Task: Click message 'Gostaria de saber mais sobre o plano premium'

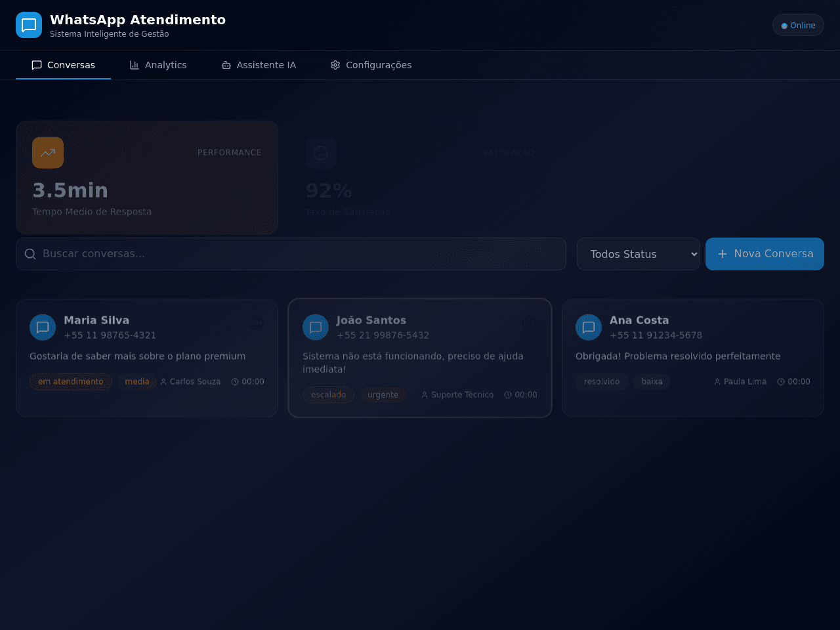Action: pos(138,356)
